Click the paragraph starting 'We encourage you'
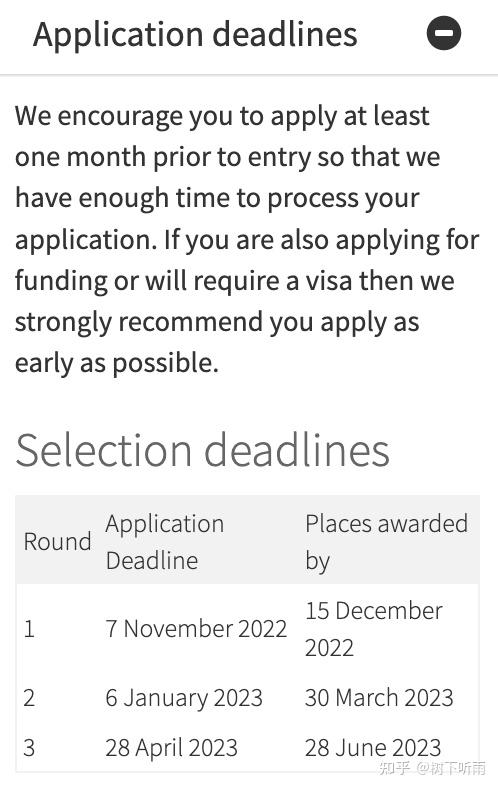 [247, 239]
